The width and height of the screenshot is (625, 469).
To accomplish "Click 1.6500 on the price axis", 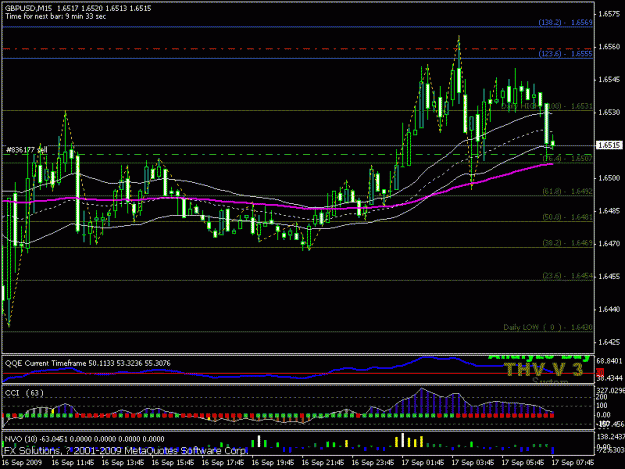I will (x=609, y=178).
